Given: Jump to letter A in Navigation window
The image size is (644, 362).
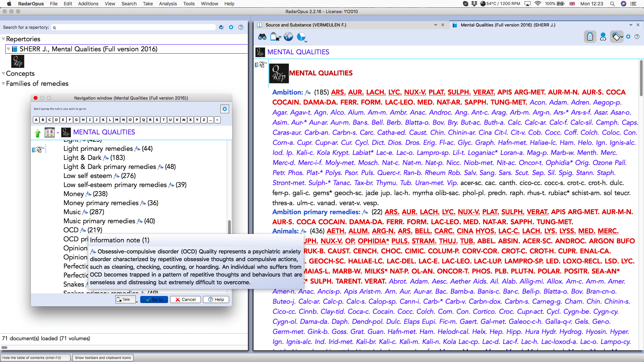Looking at the screenshot, I should pyautogui.click(x=36, y=120).
